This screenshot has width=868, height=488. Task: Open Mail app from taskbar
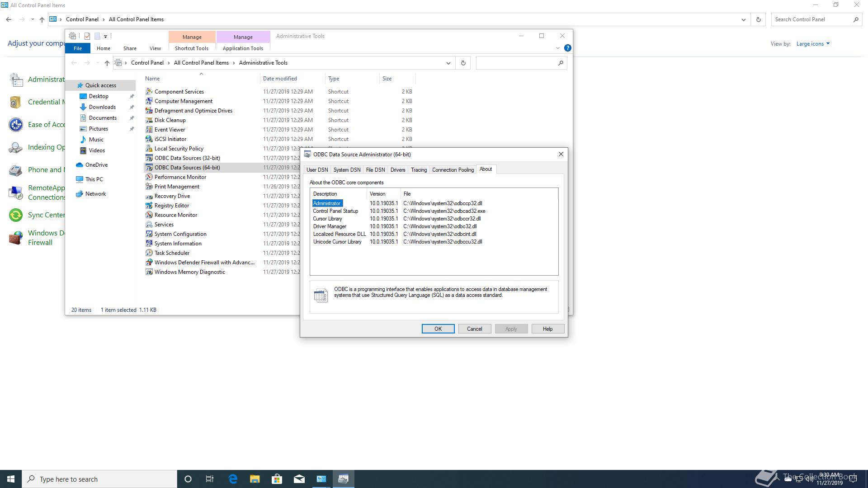(299, 479)
